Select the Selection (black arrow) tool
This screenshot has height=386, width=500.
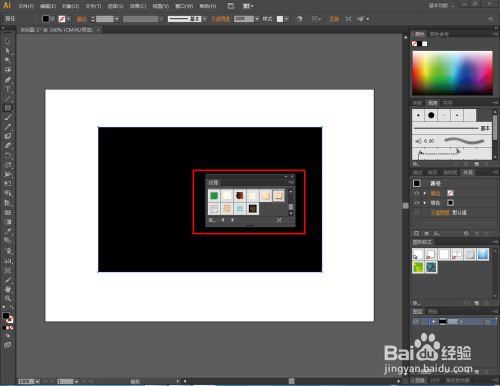8,42
